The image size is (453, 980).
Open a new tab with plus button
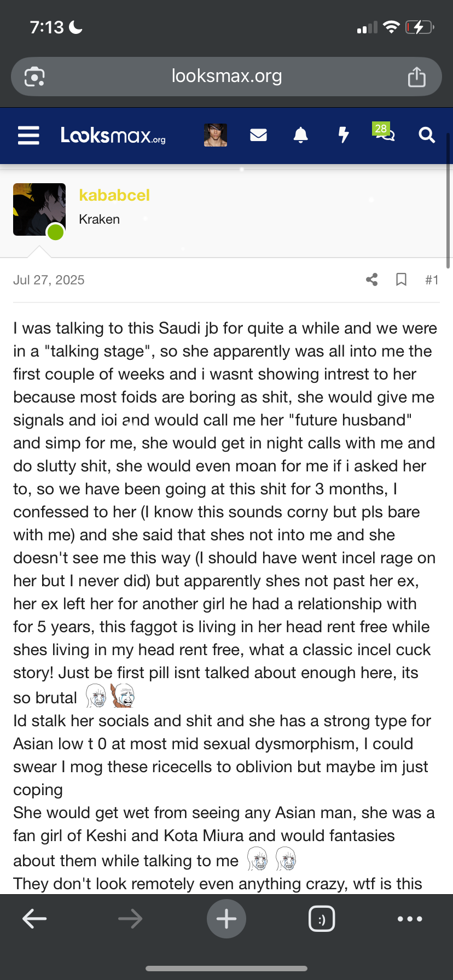point(226,919)
